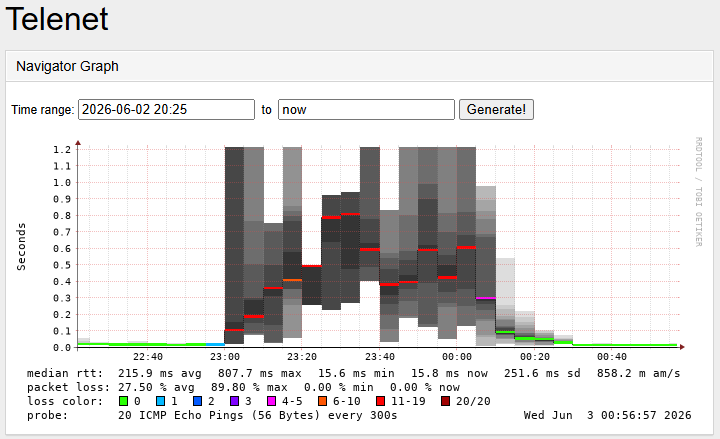Click the dark red loss color 20/20 swatch
Image resolution: width=720 pixels, height=439 pixels.
coord(445,401)
